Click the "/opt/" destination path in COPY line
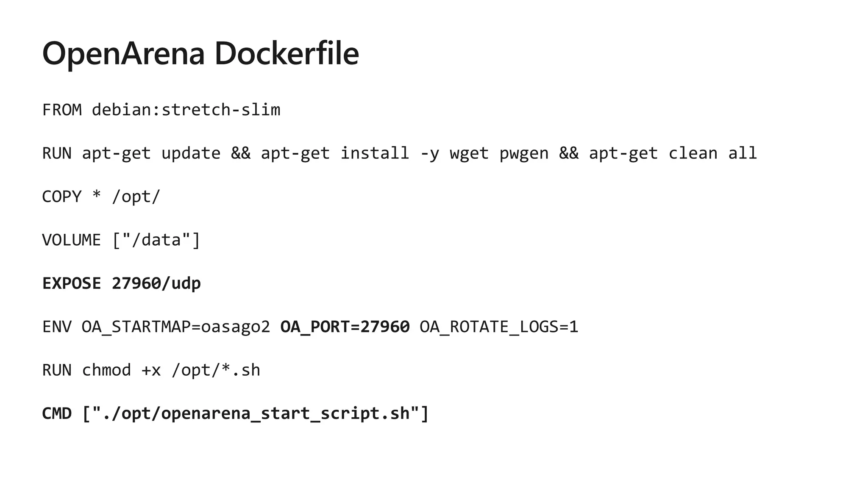The image size is (868, 488). pyautogui.click(x=136, y=197)
